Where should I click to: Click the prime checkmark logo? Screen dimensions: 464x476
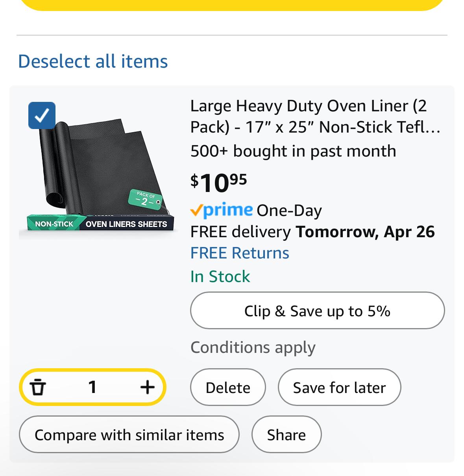(221, 210)
